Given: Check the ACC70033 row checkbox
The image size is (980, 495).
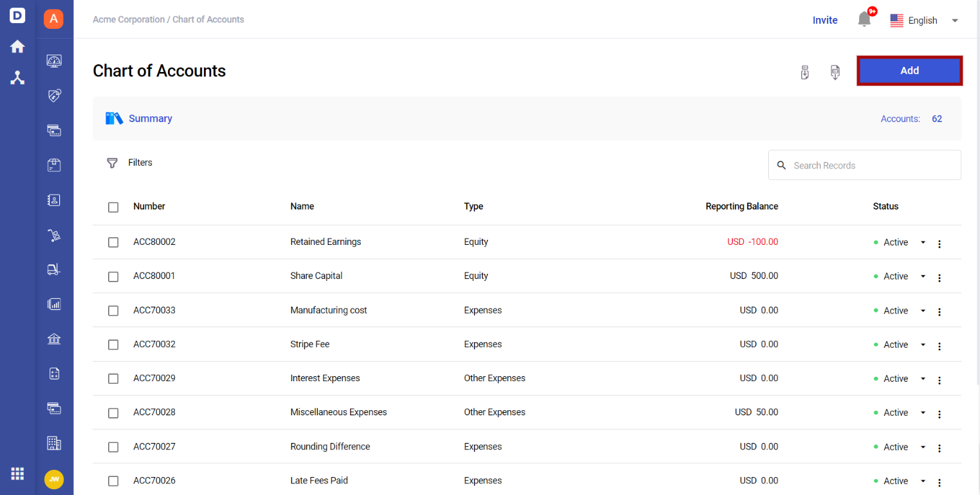Looking at the screenshot, I should coord(113,310).
